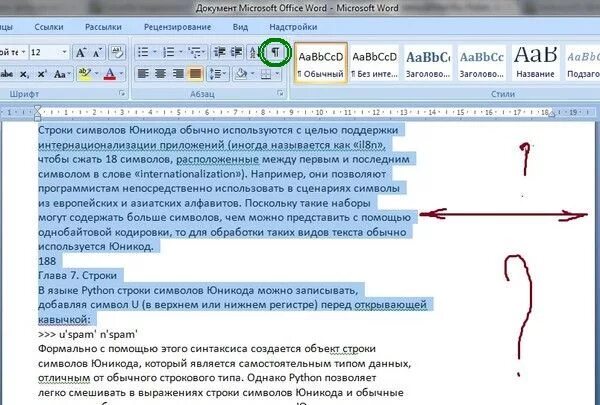The height and width of the screenshot is (405, 600).
Task: Expand the highlight color dropdown
Action: (96, 73)
